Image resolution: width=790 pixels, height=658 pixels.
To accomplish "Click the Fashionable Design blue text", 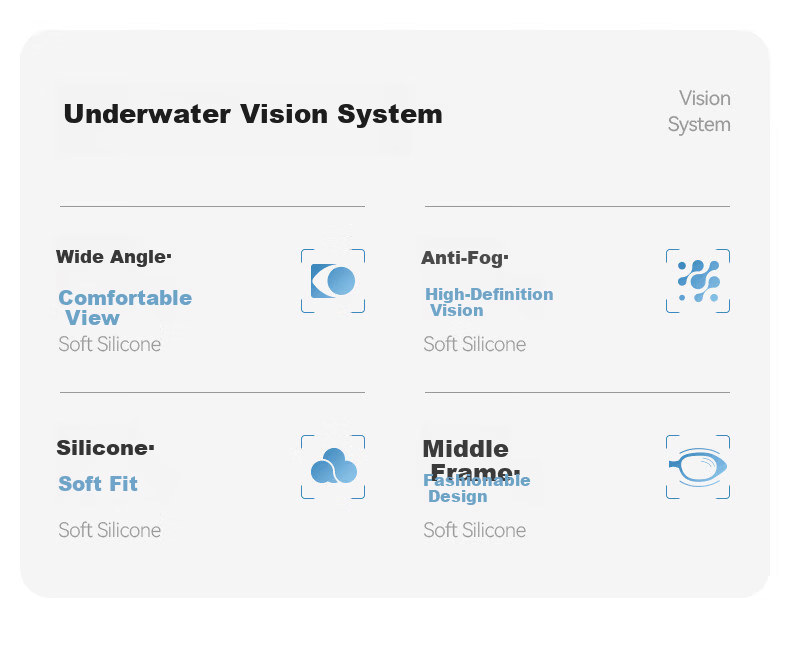I will 477,489.
